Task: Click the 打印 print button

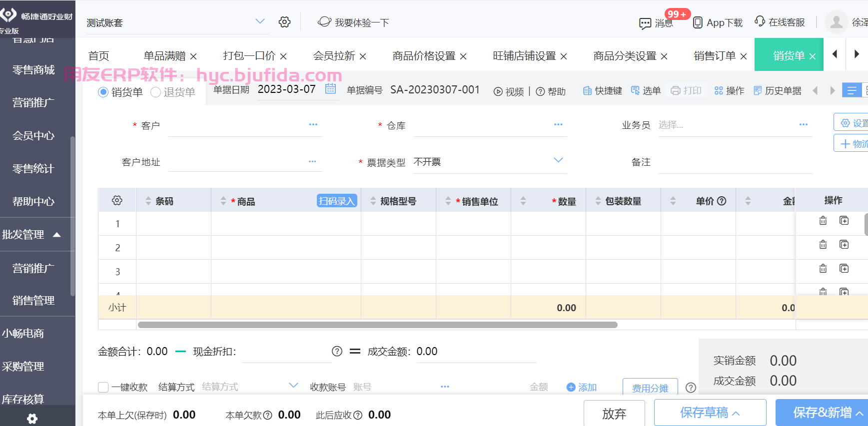Action: 687,90
